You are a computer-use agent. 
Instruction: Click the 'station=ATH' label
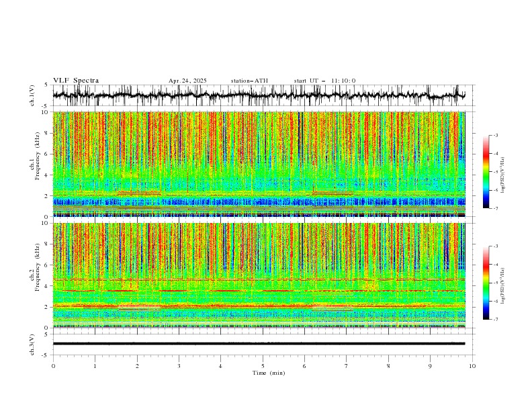tap(249, 81)
